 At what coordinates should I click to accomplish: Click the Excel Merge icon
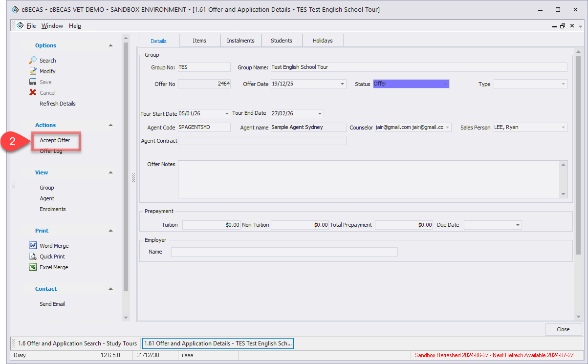[x=33, y=267]
